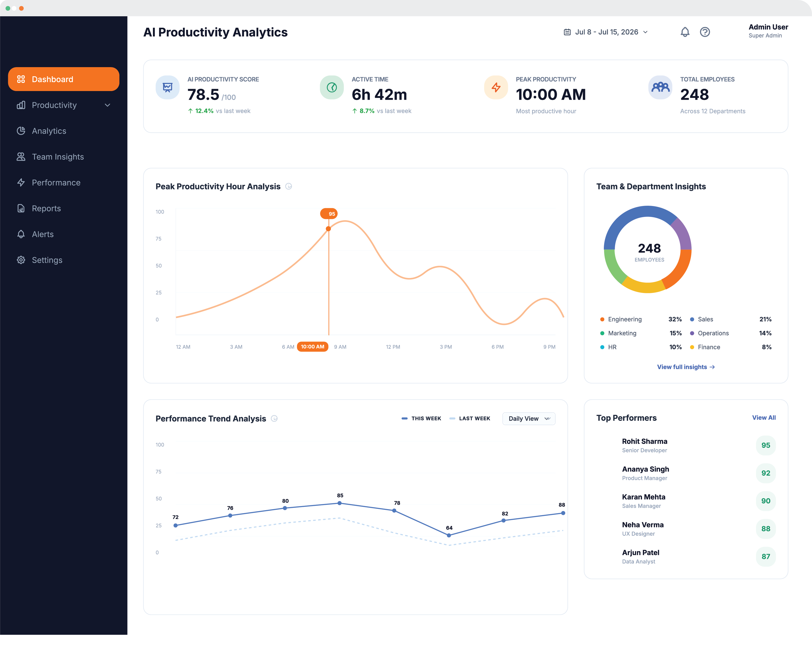Select Rohit Sharma in Top Performers
Image resolution: width=812 pixels, height=651 pixels.
686,446
